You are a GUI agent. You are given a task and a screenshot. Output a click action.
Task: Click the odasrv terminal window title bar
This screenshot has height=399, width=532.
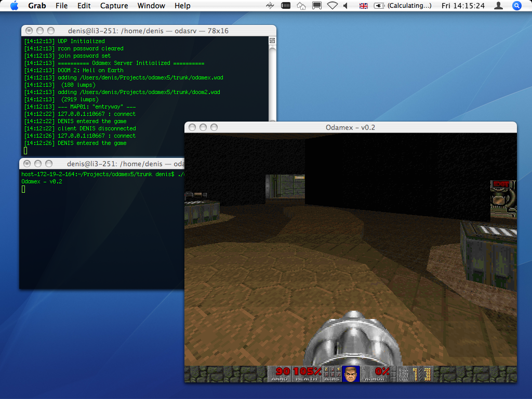click(x=149, y=31)
